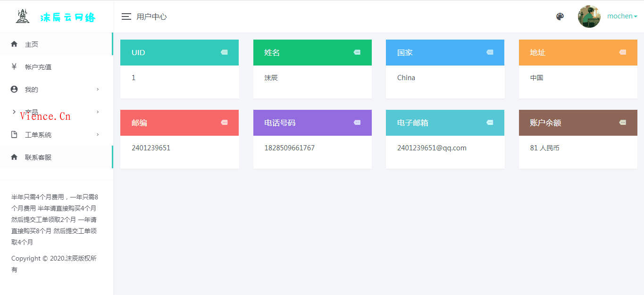This screenshot has height=295, width=644.
Task: Select the ¥ recharge icon beside 帐户充值
Action: pos(14,66)
